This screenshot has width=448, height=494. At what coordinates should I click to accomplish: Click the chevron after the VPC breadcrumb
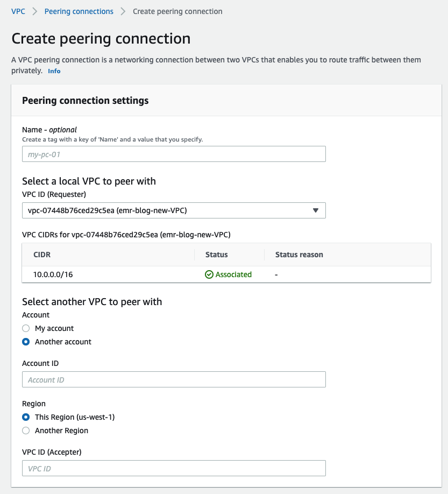(x=35, y=11)
